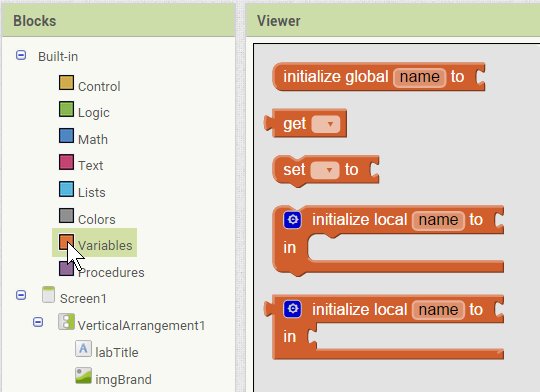
Task: Click the labTitle label component icon
Action: [x=83, y=349]
